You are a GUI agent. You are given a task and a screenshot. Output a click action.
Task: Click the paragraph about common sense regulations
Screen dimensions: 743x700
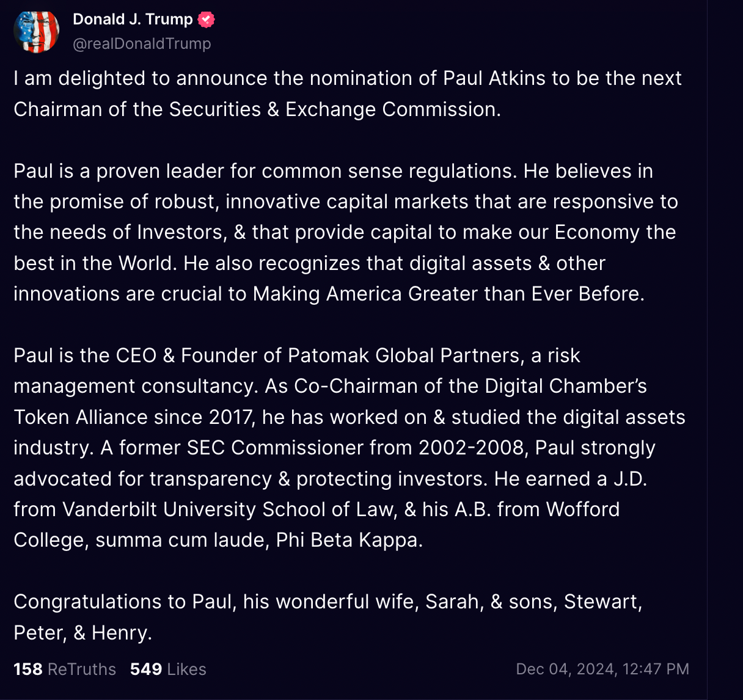click(345, 232)
